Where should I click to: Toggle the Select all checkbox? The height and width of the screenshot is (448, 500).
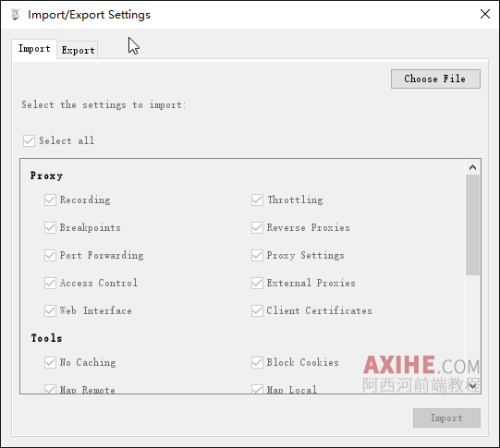coord(29,140)
